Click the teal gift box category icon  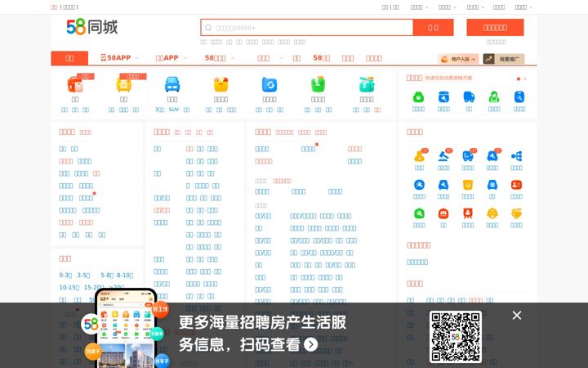367,84
